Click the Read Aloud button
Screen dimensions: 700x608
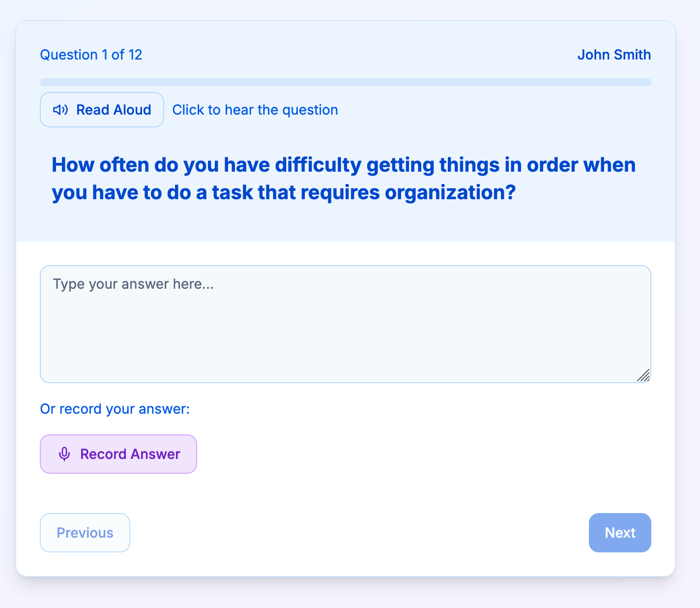click(102, 110)
